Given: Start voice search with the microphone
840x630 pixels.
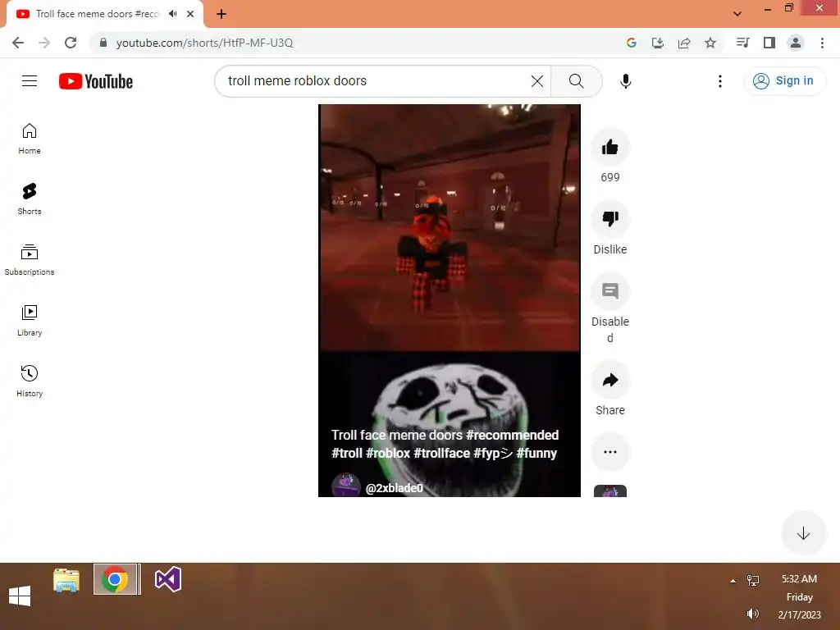Looking at the screenshot, I should [625, 81].
